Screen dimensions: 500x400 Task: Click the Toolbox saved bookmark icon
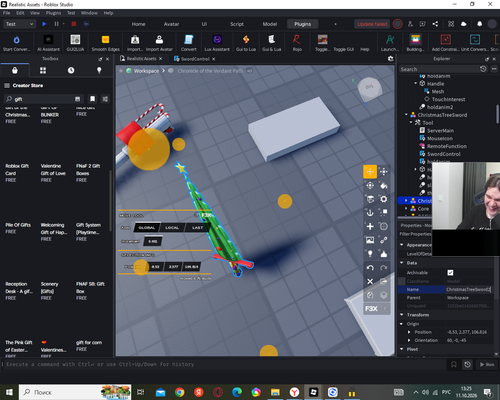pyautogui.click(x=92, y=99)
